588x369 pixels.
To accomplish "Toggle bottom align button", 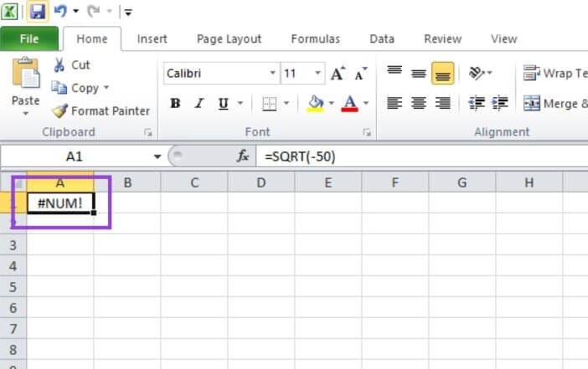I will pos(443,74).
